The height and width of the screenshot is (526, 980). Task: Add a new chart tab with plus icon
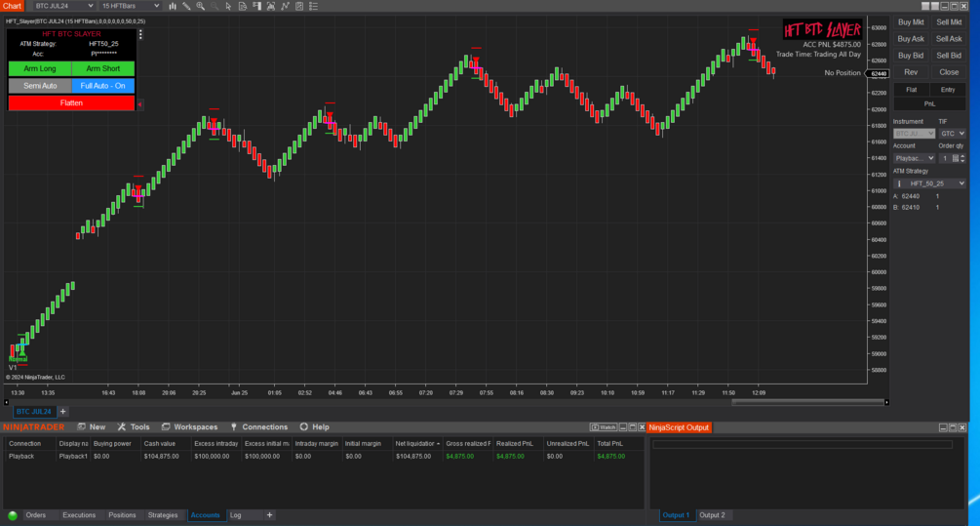point(62,412)
